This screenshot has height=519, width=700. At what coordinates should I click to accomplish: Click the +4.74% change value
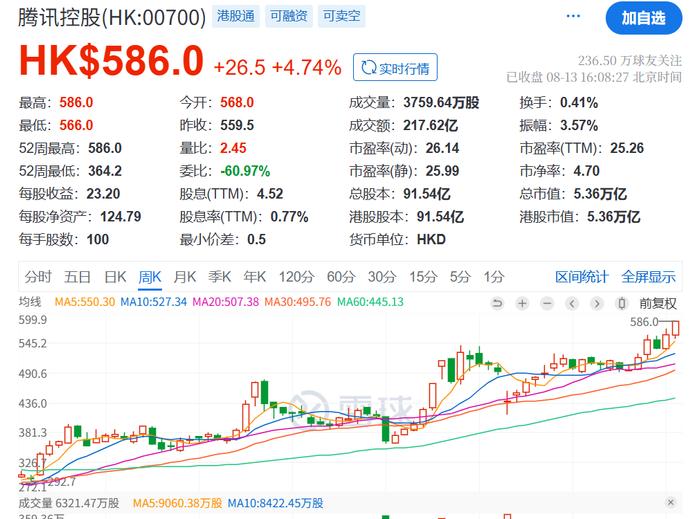click(x=307, y=68)
